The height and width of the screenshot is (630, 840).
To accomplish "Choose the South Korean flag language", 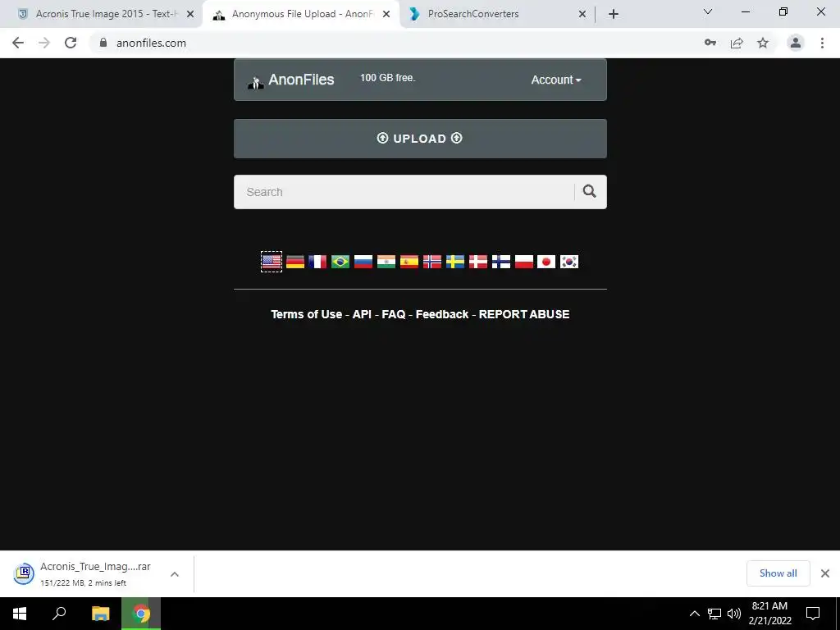I will [x=569, y=262].
